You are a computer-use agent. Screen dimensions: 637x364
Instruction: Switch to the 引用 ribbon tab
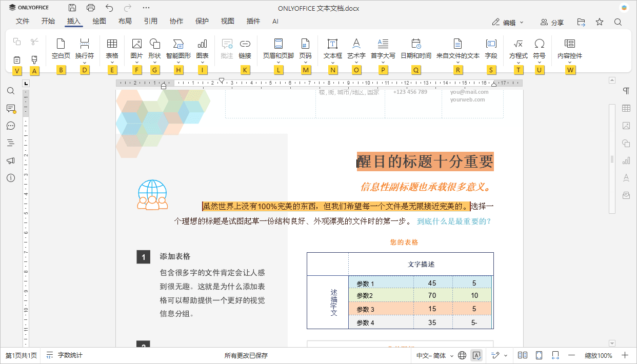[150, 21]
